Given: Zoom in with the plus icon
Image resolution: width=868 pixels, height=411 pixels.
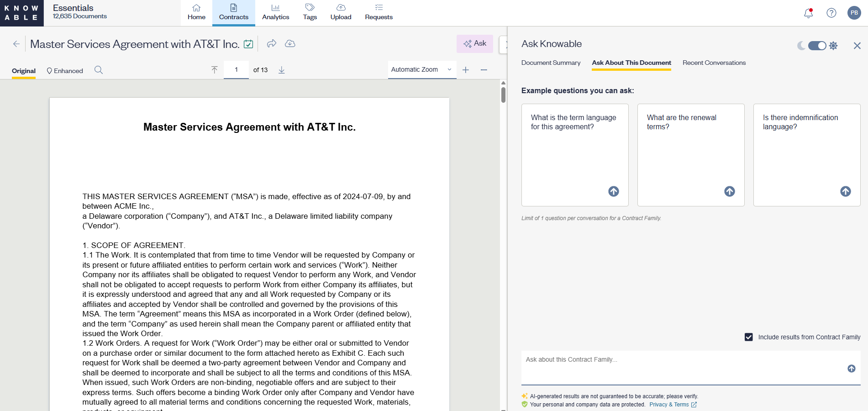Looking at the screenshot, I should point(466,70).
